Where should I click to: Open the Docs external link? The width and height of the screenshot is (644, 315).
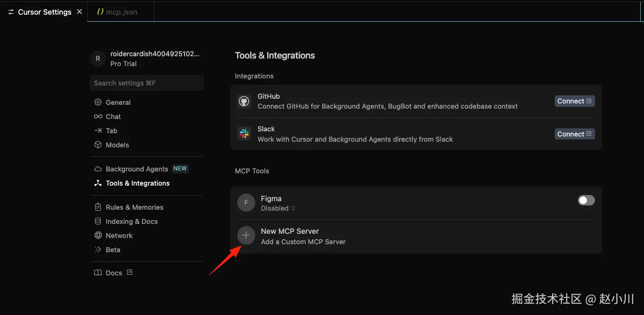114,273
